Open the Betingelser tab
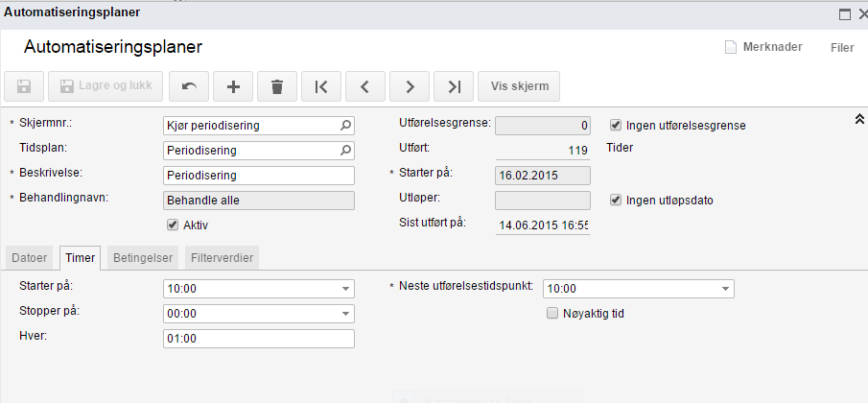Viewport: 868px width, 403px height. tap(142, 258)
